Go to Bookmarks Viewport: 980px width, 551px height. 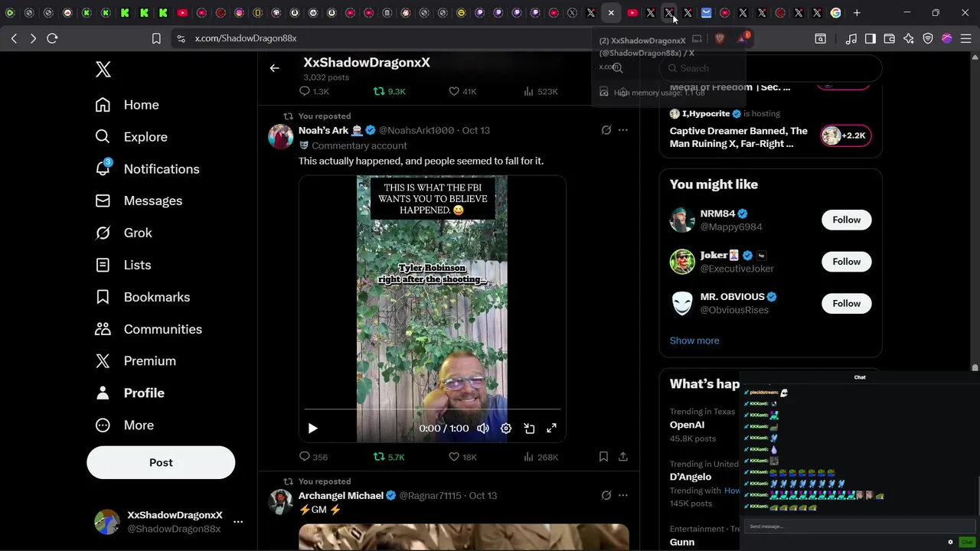pyautogui.click(x=142, y=297)
